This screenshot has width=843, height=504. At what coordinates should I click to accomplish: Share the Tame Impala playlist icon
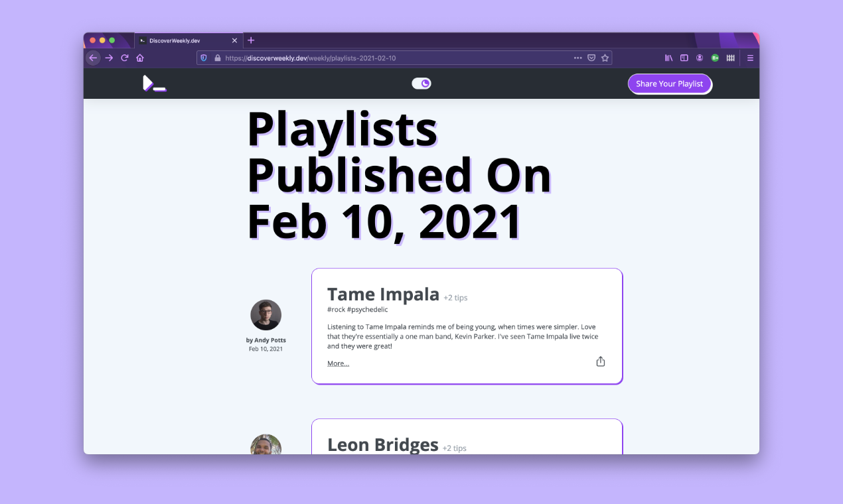(x=601, y=361)
